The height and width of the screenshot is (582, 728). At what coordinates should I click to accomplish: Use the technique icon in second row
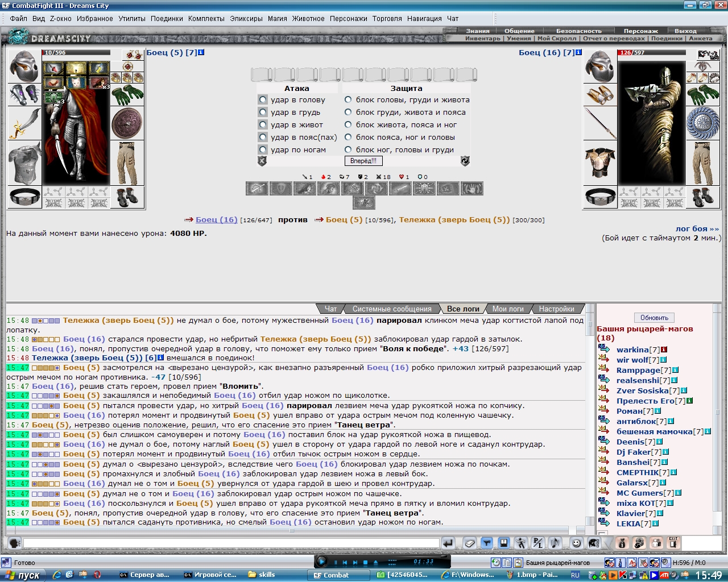[364, 202]
